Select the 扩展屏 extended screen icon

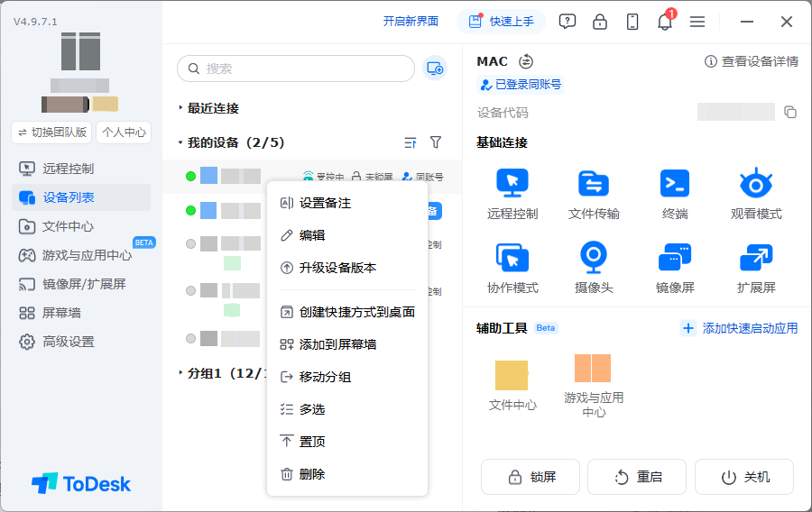(x=756, y=257)
